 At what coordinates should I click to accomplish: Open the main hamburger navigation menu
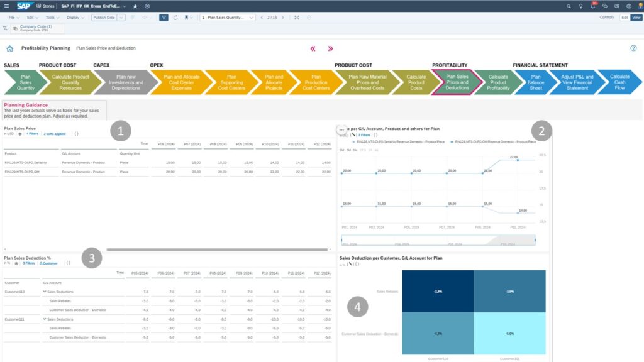(x=6, y=6)
